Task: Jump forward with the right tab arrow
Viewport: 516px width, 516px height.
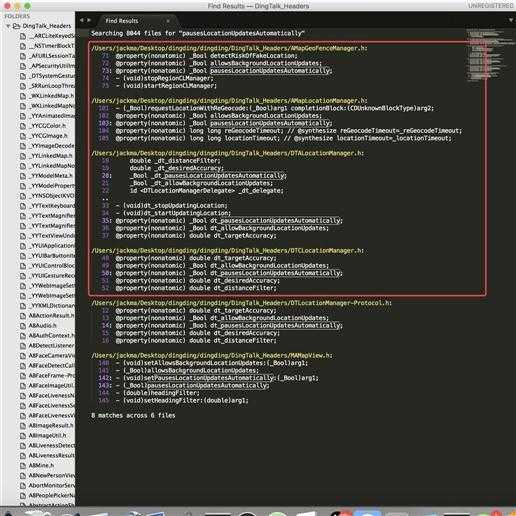Action: (x=89, y=20)
